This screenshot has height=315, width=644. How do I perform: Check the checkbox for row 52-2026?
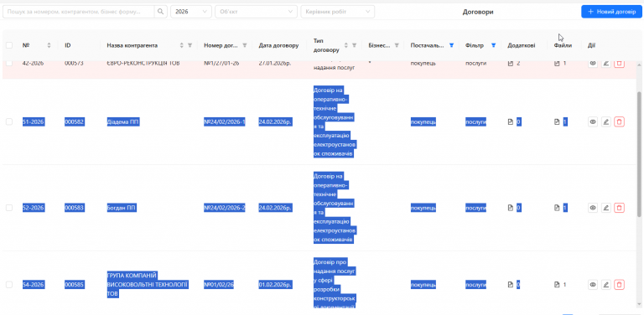click(9, 208)
